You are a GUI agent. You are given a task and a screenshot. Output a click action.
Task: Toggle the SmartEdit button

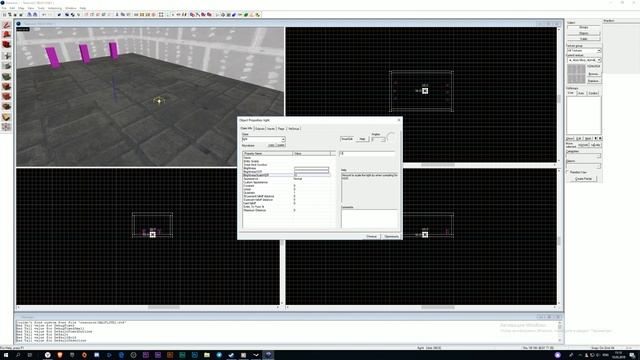point(347,139)
